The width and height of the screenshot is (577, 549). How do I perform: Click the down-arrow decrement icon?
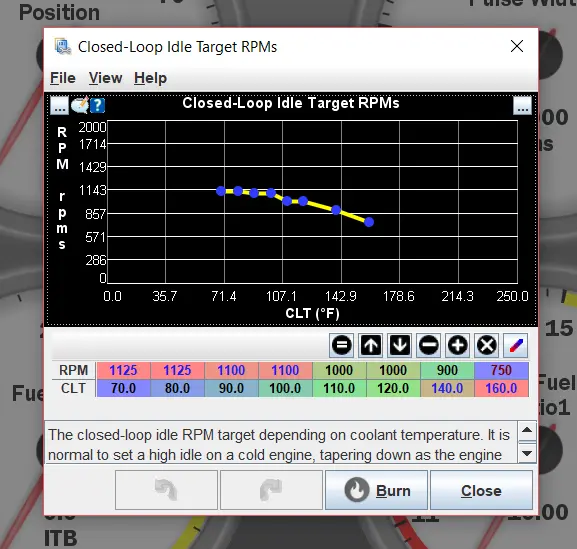399,345
